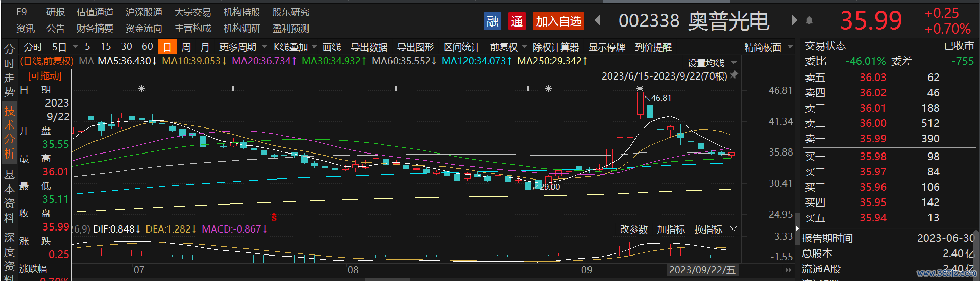Click the 加入自选 add to watchlist button
980x281 pixels.
pyautogui.click(x=558, y=21)
